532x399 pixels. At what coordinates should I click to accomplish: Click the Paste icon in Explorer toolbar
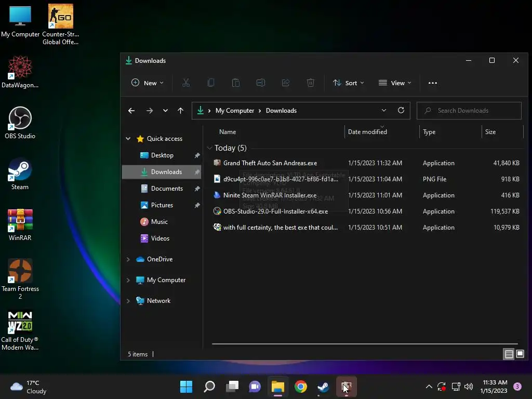(x=235, y=83)
